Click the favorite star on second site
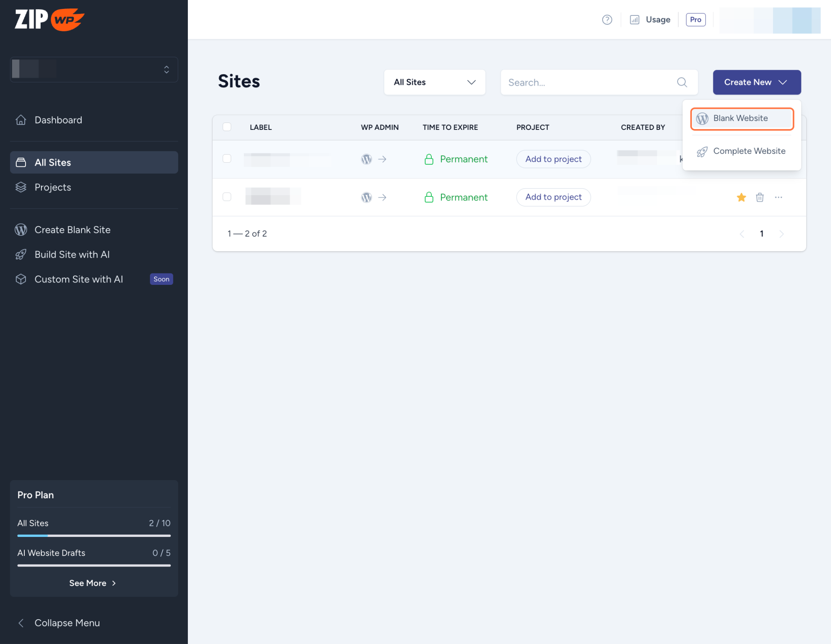This screenshot has width=831, height=644. pos(741,197)
